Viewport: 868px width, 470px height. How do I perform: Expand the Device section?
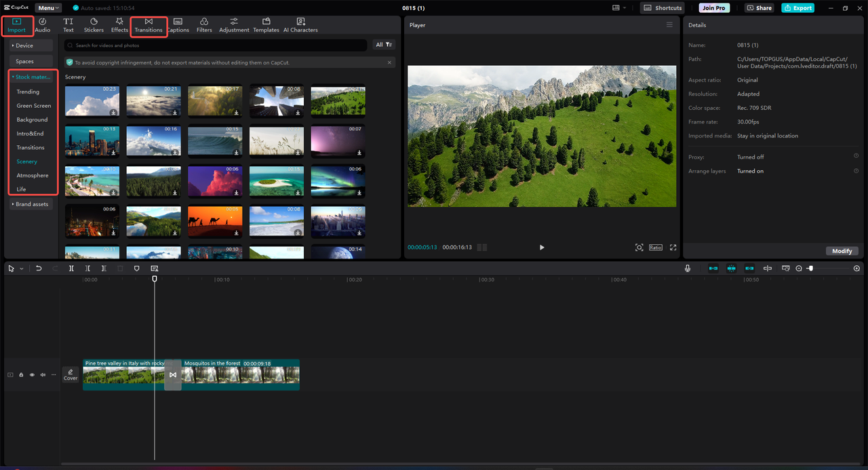click(x=31, y=45)
